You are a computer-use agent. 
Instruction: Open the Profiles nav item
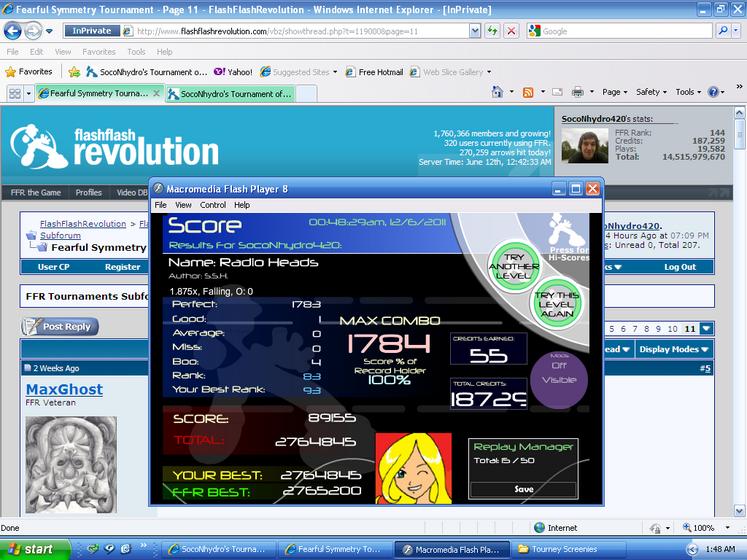[89, 193]
